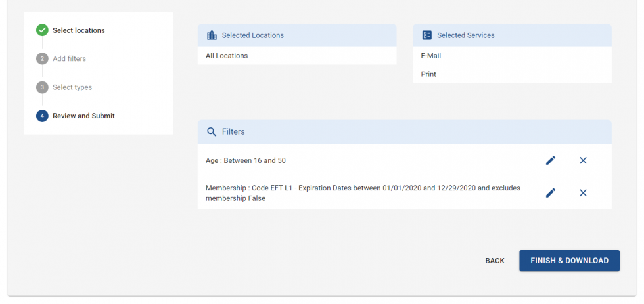Click the green checkmark step icon
The image size is (644, 304).
click(x=42, y=30)
